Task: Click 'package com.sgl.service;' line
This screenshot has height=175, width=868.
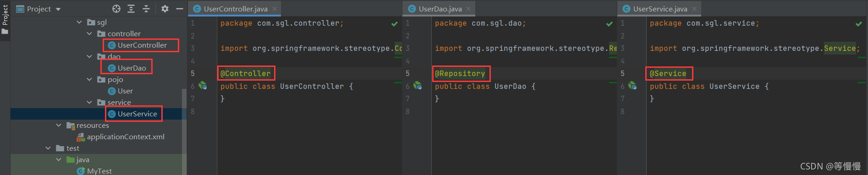Action: pos(704,23)
